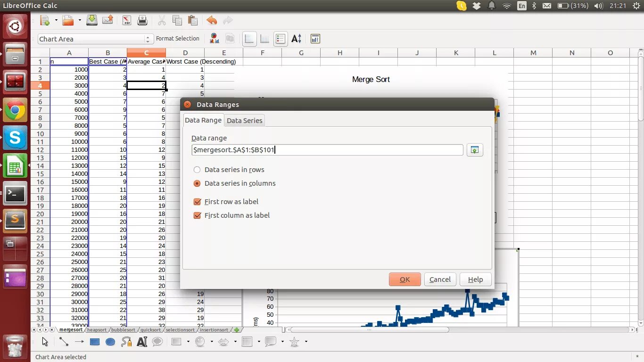Click the Undo arrow icon
This screenshot has width=644, height=362.
tap(212, 20)
